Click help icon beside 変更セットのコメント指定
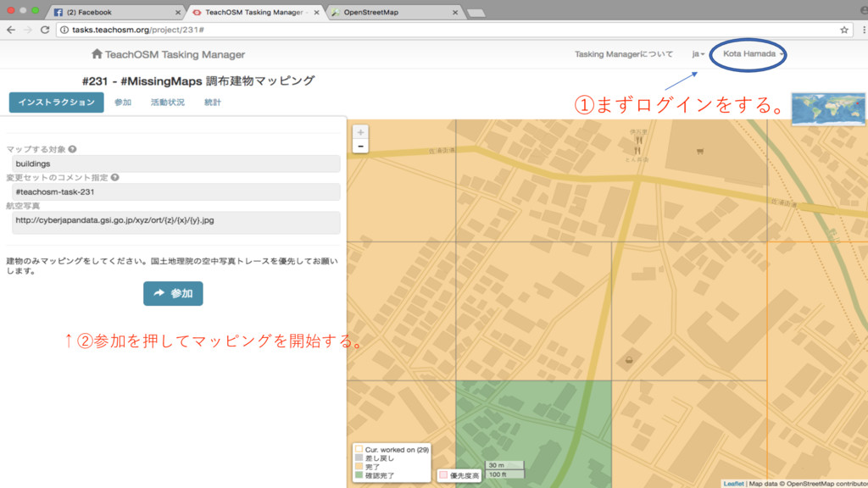Image resolution: width=868 pixels, height=488 pixels. point(114,178)
